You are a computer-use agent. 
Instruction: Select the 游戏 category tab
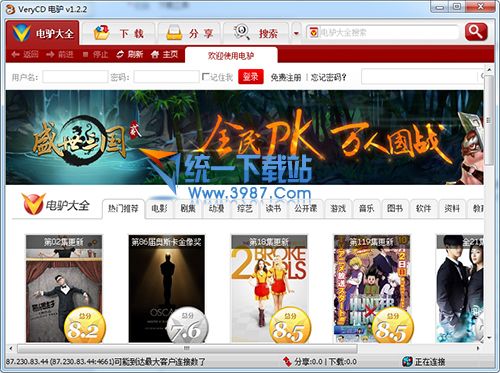[x=338, y=209]
